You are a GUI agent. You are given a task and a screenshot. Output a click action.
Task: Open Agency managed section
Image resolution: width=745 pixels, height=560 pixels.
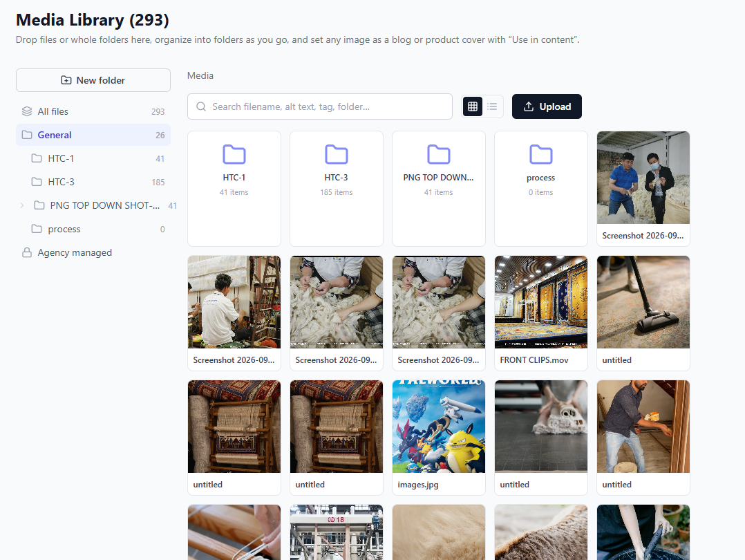(x=93, y=252)
